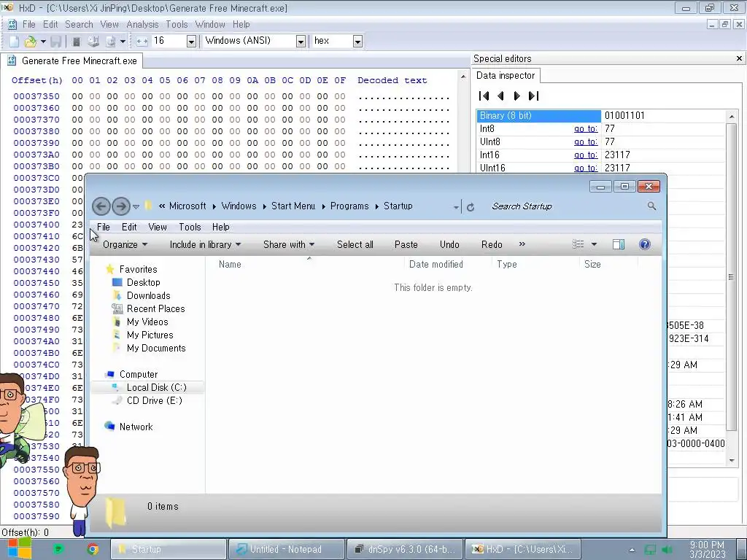Open the address bar history dropdown
The height and width of the screenshot is (560, 747).
click(456, 206)
